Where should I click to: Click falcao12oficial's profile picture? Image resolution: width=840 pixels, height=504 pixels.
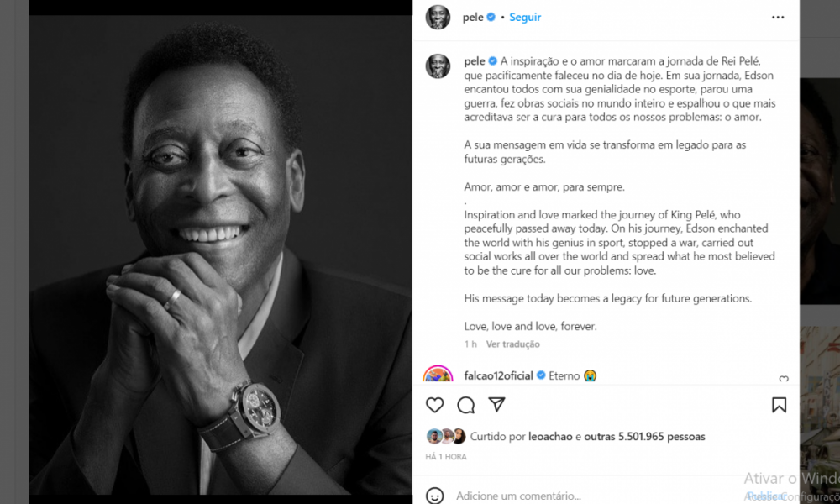437,375
